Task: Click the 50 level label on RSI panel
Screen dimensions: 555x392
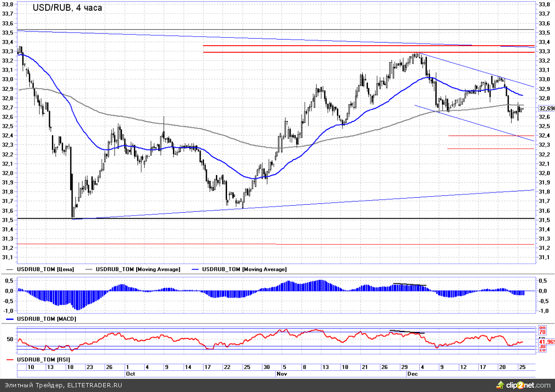Action: coord(9,339)
